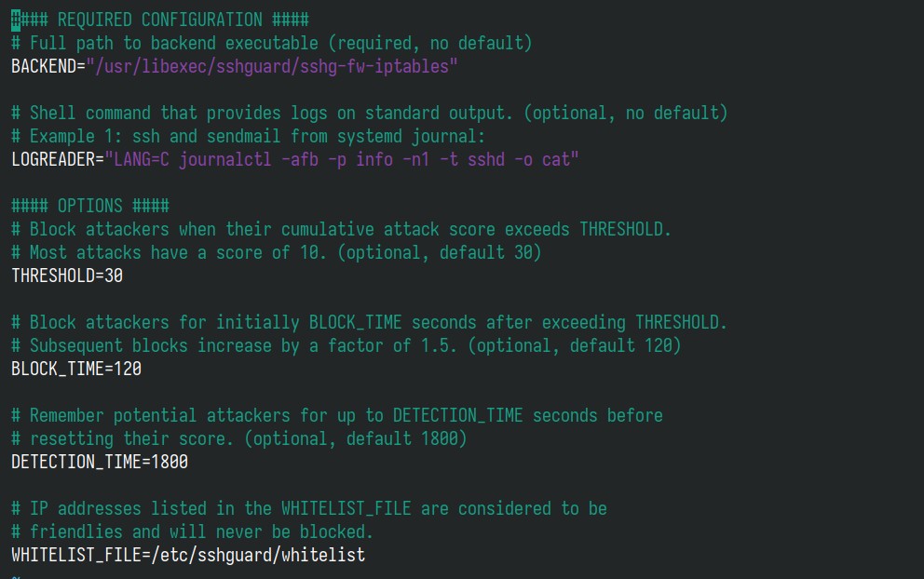Click the BACKEND variable name
This screenshot has width=924, height=579.
44,66
